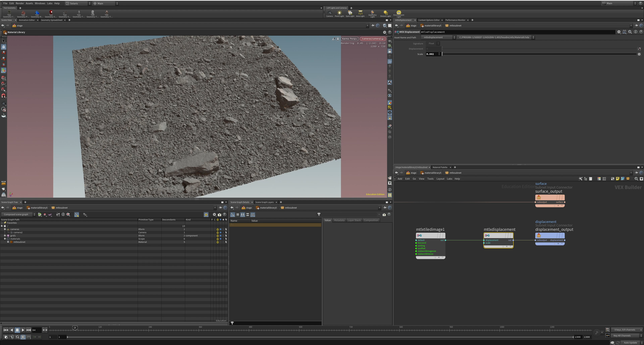This screenshot has height=345, width=644.
Task: Switch to the Geometry Spreadsheet tab
Action: 52,20
